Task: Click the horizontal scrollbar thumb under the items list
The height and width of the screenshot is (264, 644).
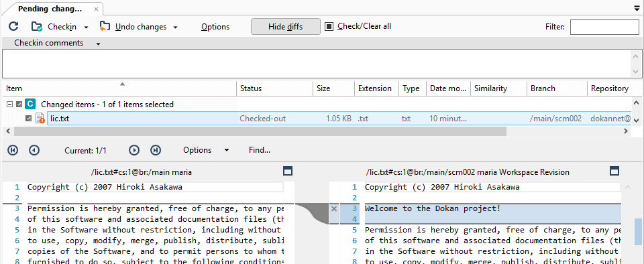Action: [260, 131]
